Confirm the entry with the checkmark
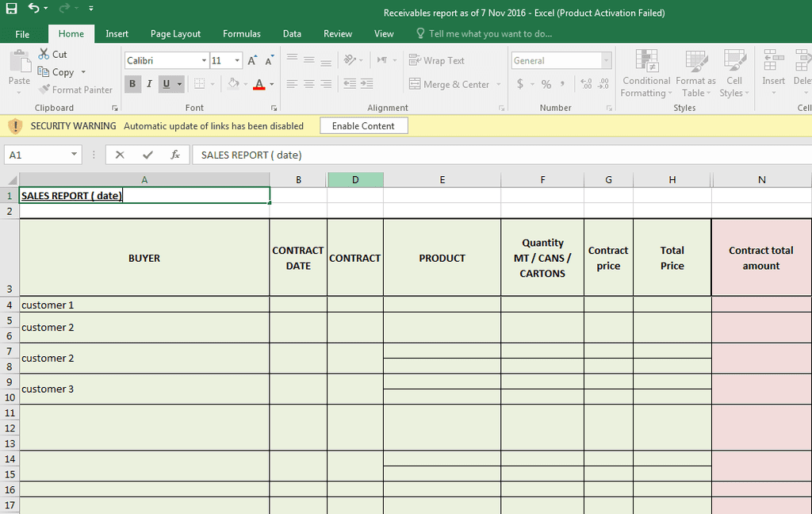812x514 pixels. point(148,155)
